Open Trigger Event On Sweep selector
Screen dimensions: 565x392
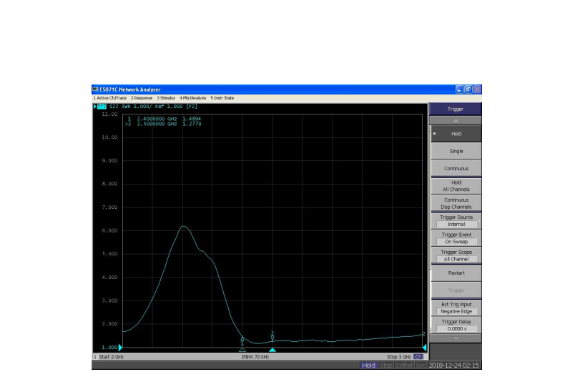(x=456, y=238)
